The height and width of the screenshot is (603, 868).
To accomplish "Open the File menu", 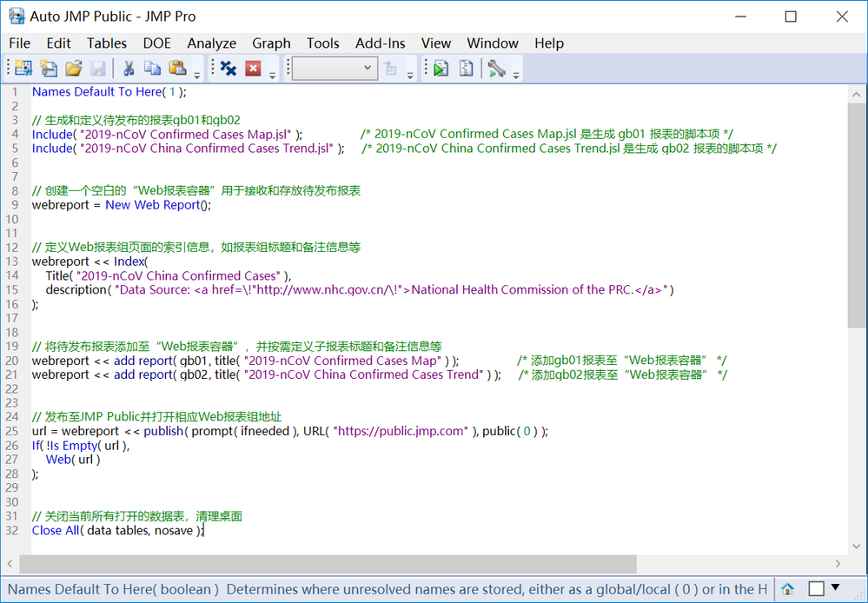I will [20, 43].
